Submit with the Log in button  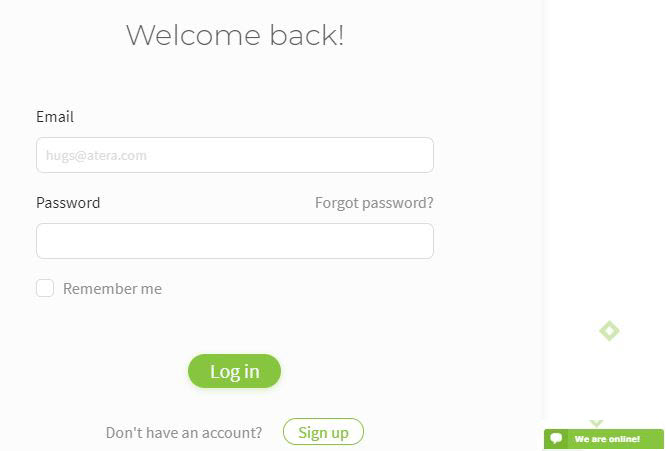[234, 371]
